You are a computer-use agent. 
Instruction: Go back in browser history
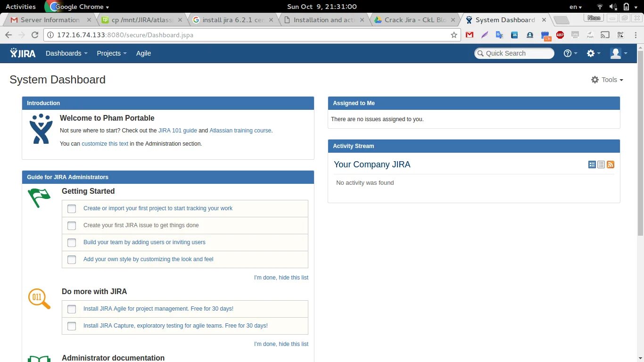coord(8,35)
